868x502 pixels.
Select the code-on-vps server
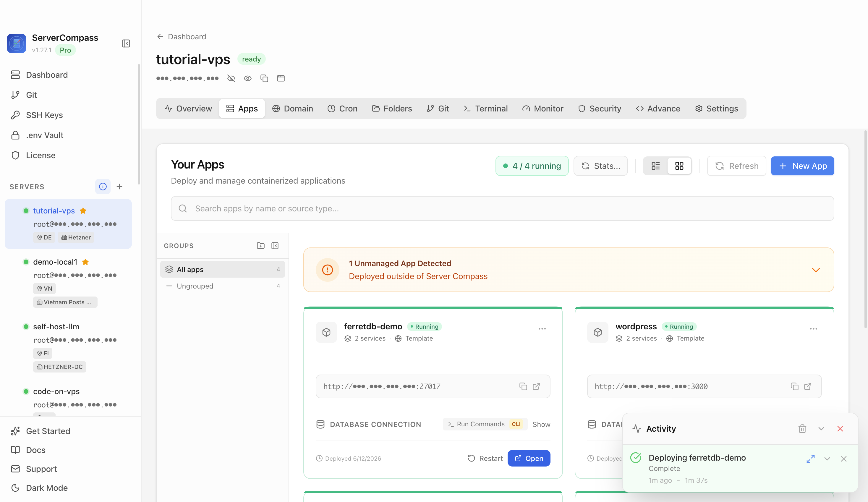pyautogui.click(x=68, y=398)
